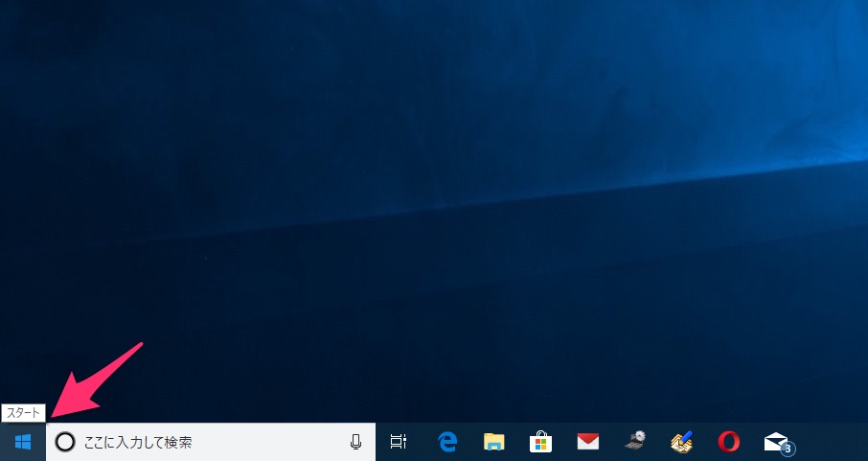Activate the microphone voice search icon
The height and width of the screenshot is (461, 868).
(x=356, y=442)
